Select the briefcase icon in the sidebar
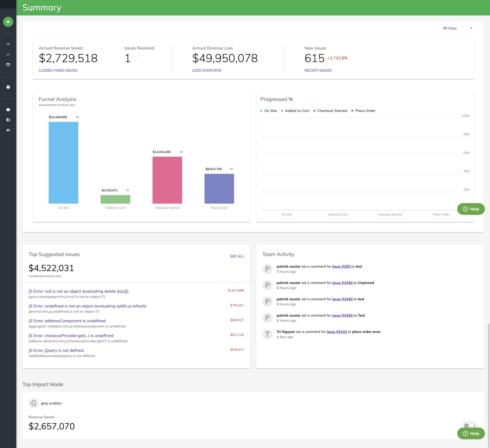This screenshot has width=490, height=448. (8, 109)
